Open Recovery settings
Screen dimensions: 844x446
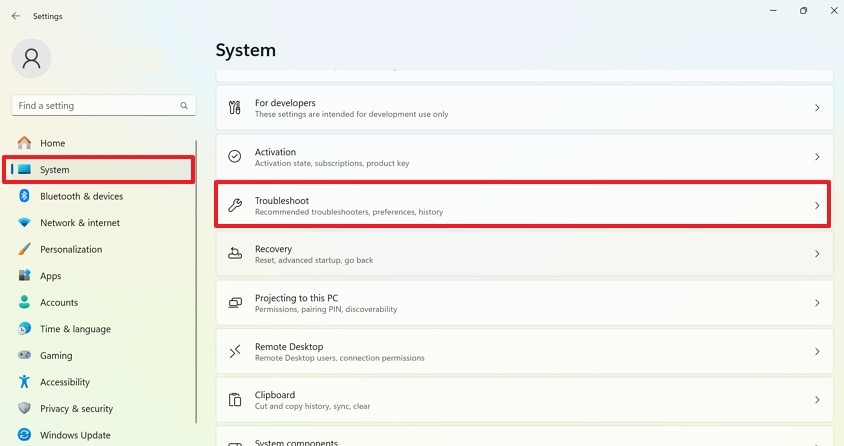click(524, 253)
